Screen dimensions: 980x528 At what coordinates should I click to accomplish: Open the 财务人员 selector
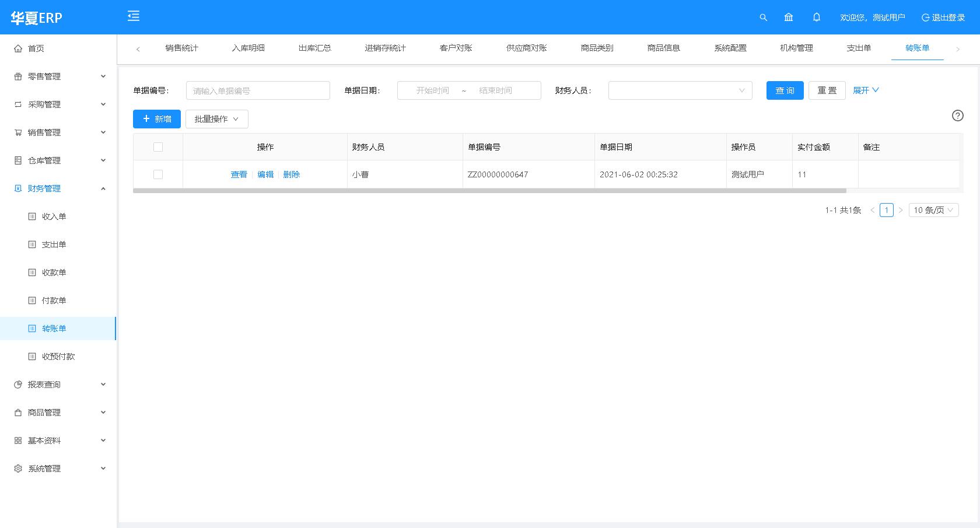point(680,90)
